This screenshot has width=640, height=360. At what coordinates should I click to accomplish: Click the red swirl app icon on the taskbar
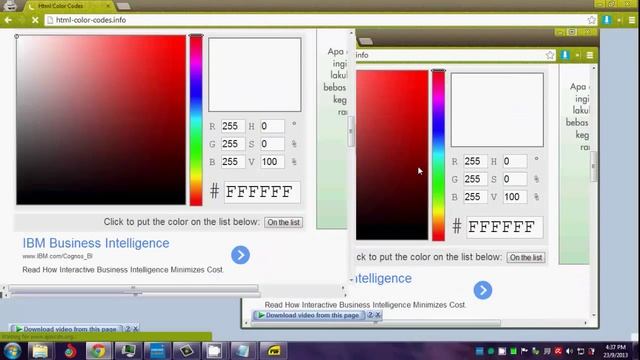tap(70, 351)
